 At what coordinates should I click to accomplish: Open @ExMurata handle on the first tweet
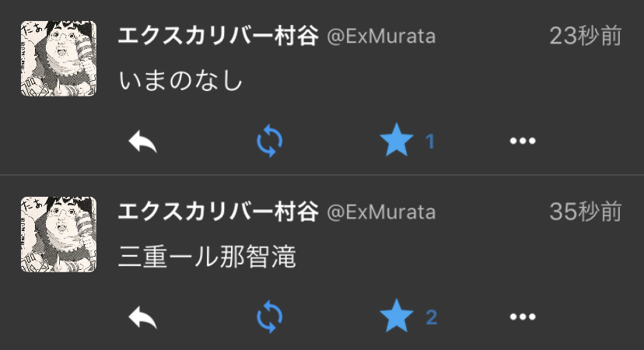coord(381,36)
